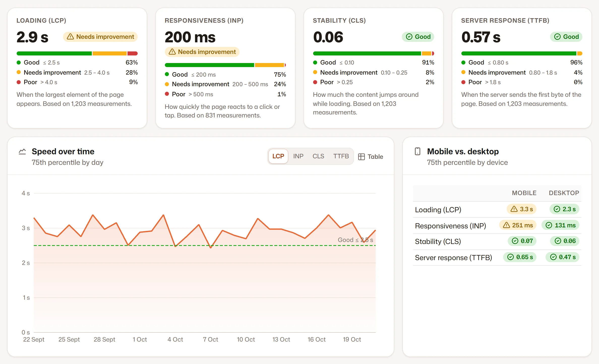Click the Responsiveness (INP) row label in table
The image size is (599, 364).
click(451, 226)
